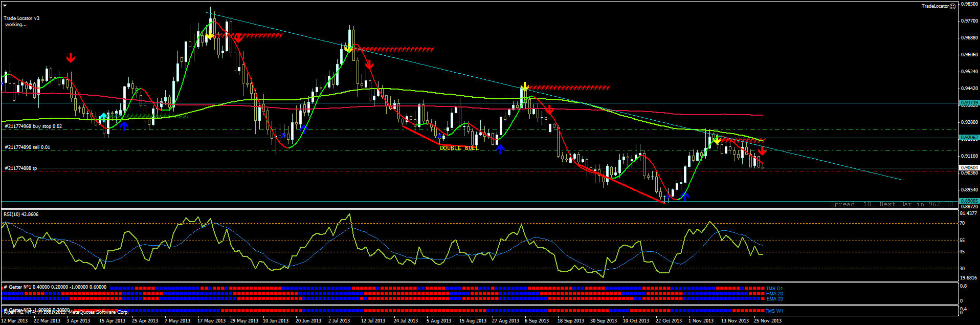Select the red down arrow above late March 2013 candles
This screenshot has width=980, height=325.
click(x=71, y=58)
